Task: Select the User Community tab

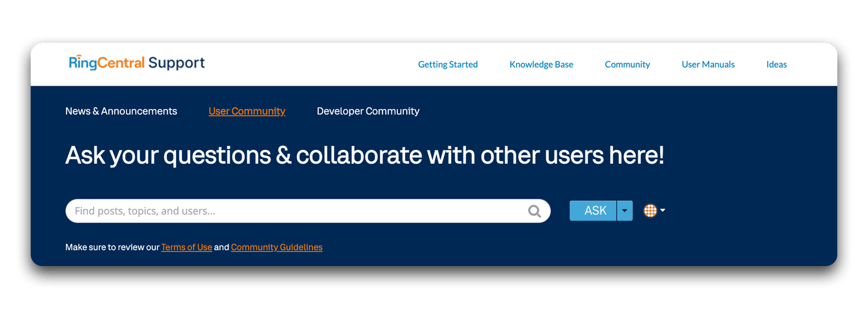Action: coord(247,111)
